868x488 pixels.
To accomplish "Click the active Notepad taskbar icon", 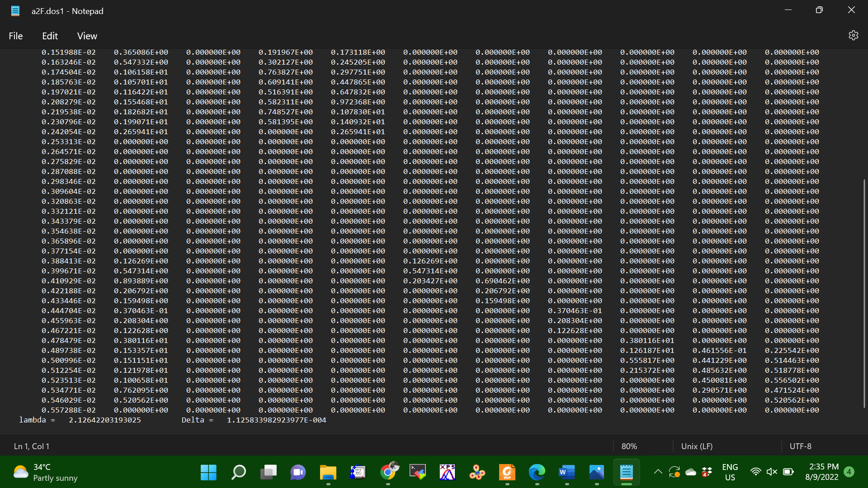I will [627, 473].
